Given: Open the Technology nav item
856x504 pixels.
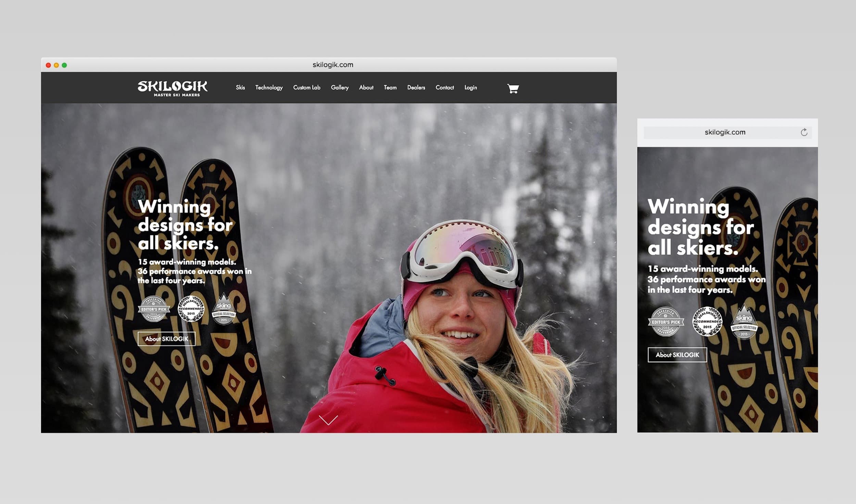Looking at the screenshot, I should pyautogui.click(x=269, y=88).
